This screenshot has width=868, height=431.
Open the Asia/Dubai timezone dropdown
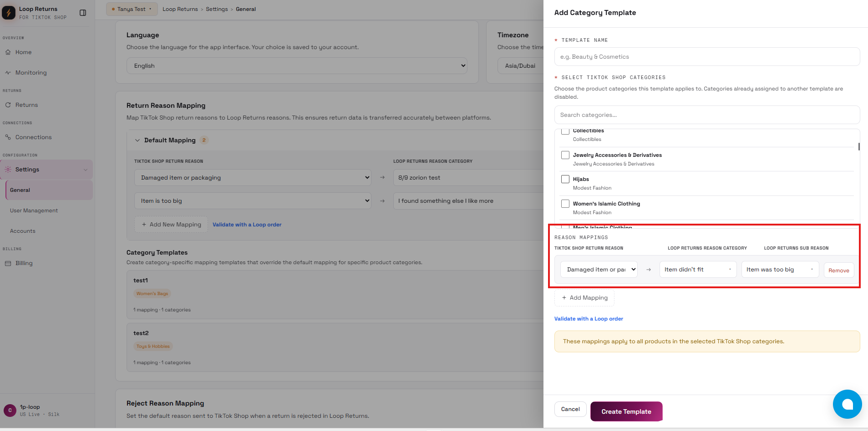point(520,66)
